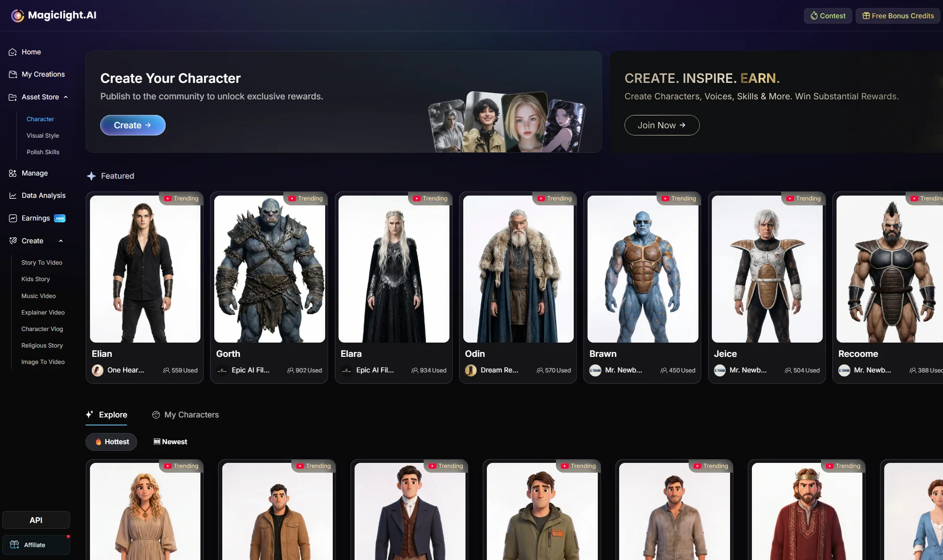Click Mr. Newb... avatar under Brawn

click(595, 371)
